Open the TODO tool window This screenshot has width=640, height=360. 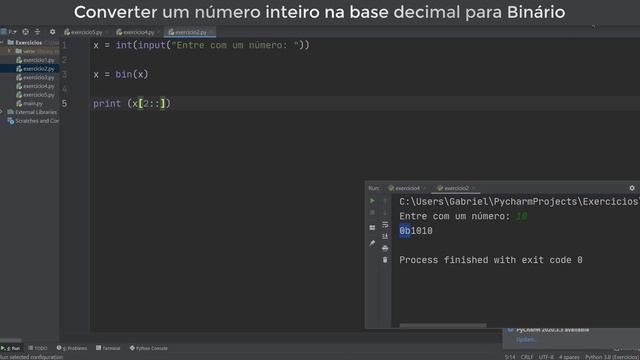(x=38, y=348)
